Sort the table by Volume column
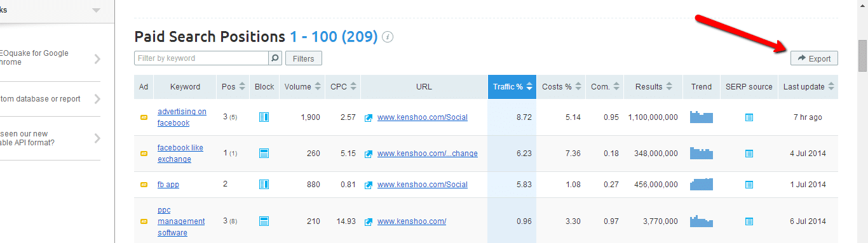Viewport: 868px width, 243px height. click(302, 87)
